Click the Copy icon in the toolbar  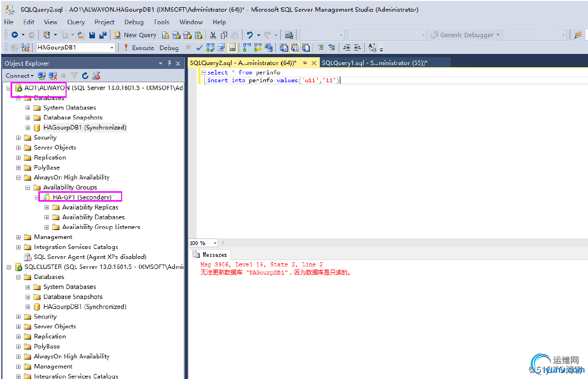click(224, 35)
